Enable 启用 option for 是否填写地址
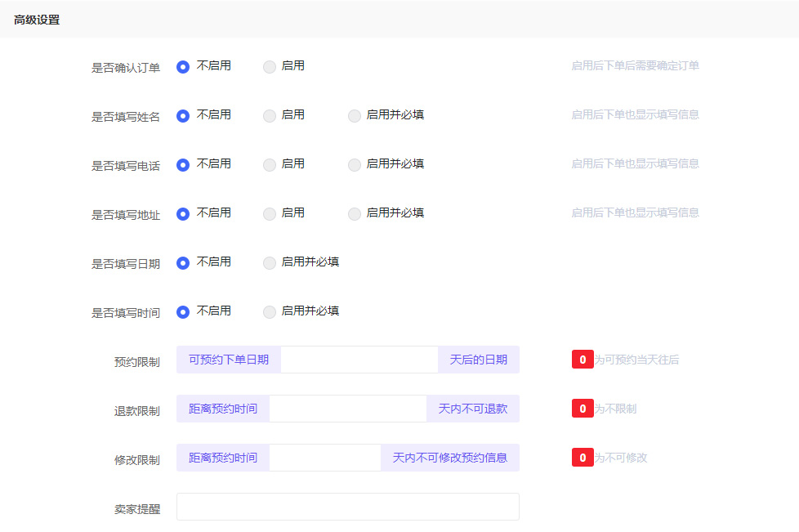Screen dimensions: 799x532 270,214
